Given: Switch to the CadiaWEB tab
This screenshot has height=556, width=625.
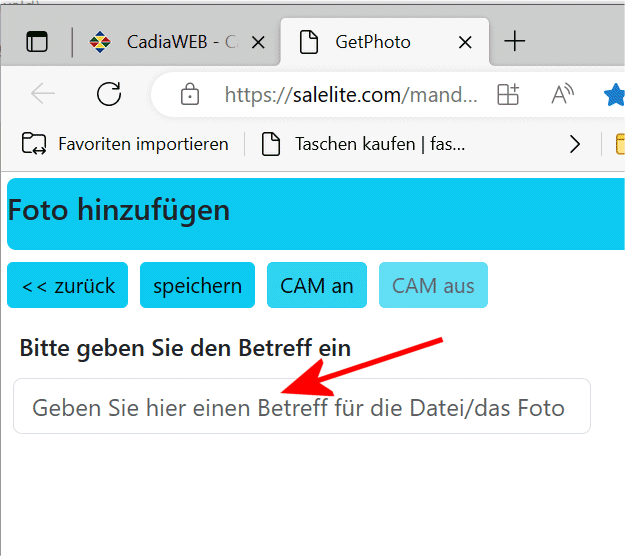Looking at the screenshot, I should point(178,41).
